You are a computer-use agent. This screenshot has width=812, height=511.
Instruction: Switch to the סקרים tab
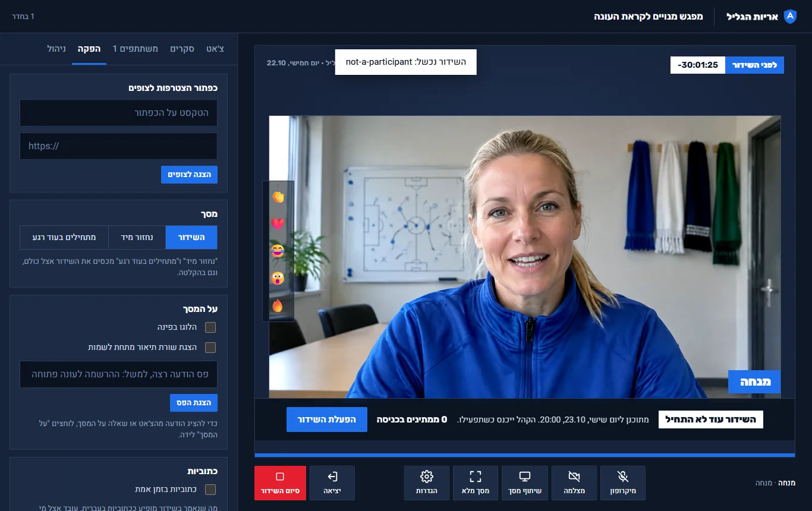[x=182, y=49]
